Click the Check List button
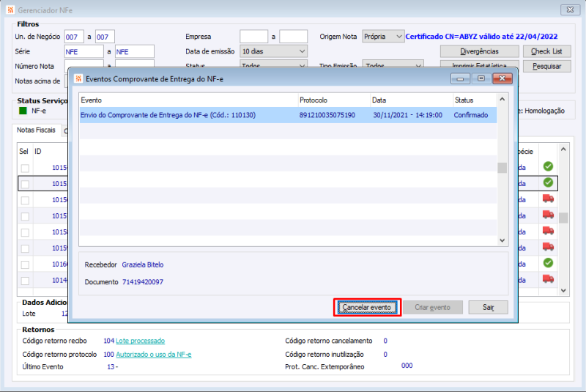 (x=546, y=51)
